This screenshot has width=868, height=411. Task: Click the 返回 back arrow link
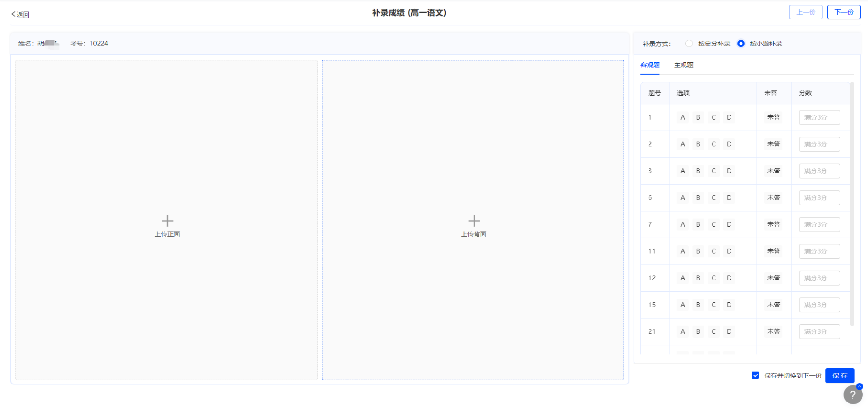20,15
